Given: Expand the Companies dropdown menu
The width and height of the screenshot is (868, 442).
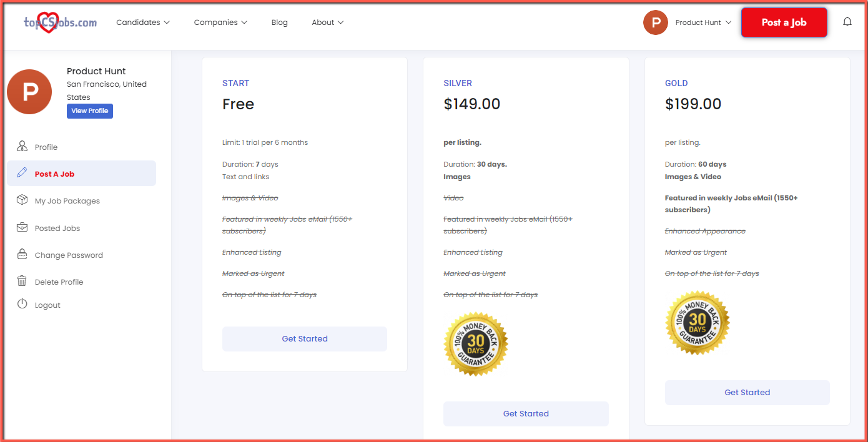Looking at the screenshot, I should click(220, 22).
